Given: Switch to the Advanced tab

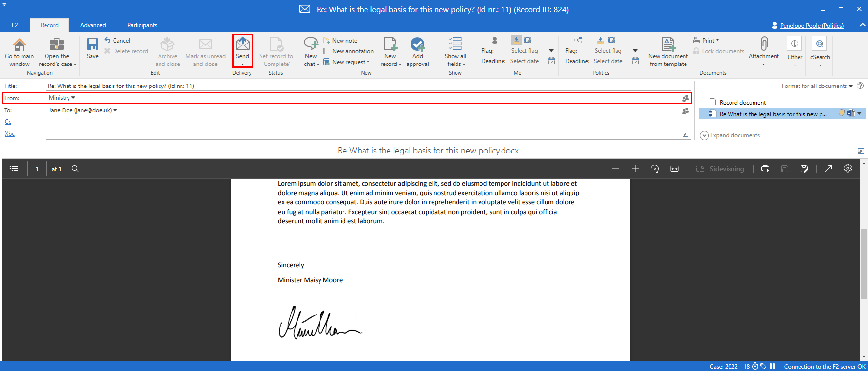Looking at the screenshot, I should [x=93, y=25].
